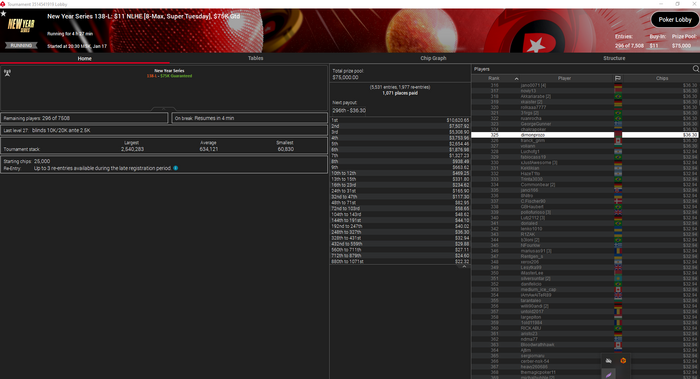Click the orange circular tray icon
Image resolution: width=700 pixels, height=379 pixels.
(x=623, y=361)
